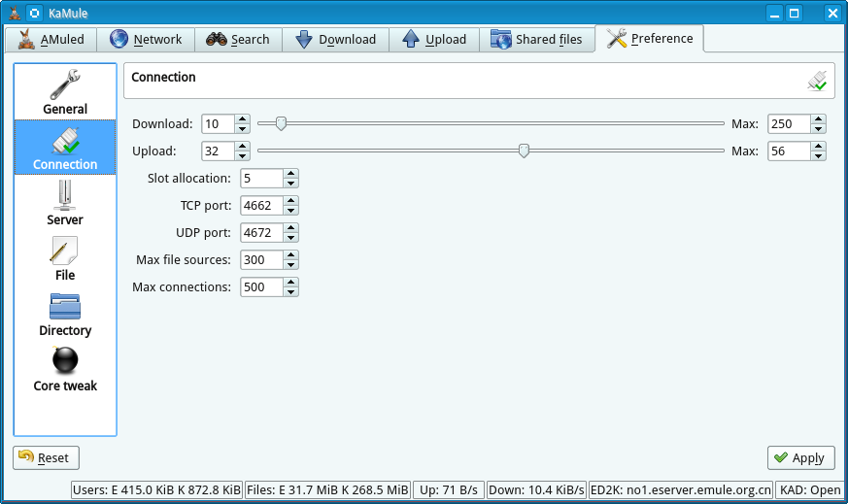The width and height of the screenshot is (848, 504).
Task: Click the Reset button
Action: (46, 457)
